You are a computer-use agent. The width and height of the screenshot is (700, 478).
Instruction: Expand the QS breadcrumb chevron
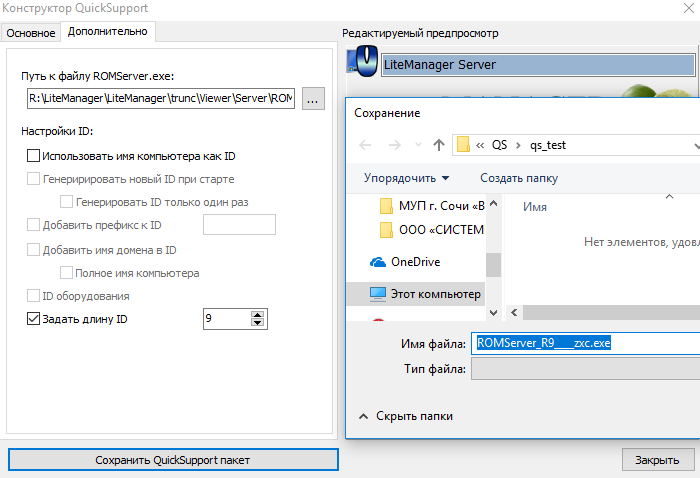518,145
